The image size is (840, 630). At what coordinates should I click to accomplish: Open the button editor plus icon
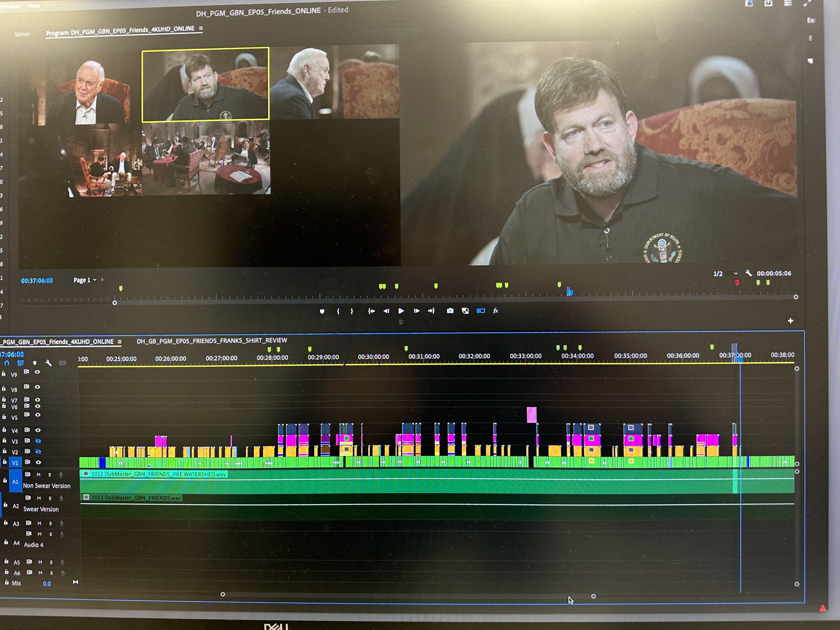click(790, 321)
